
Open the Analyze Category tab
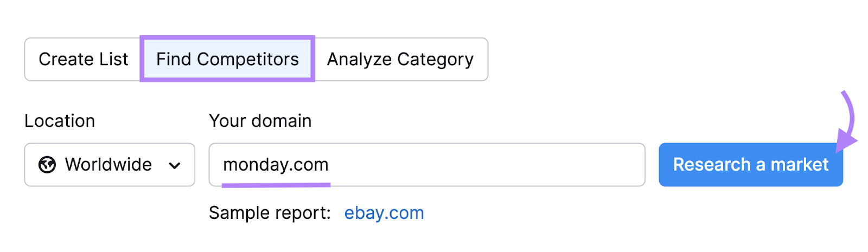coord(400,59)
